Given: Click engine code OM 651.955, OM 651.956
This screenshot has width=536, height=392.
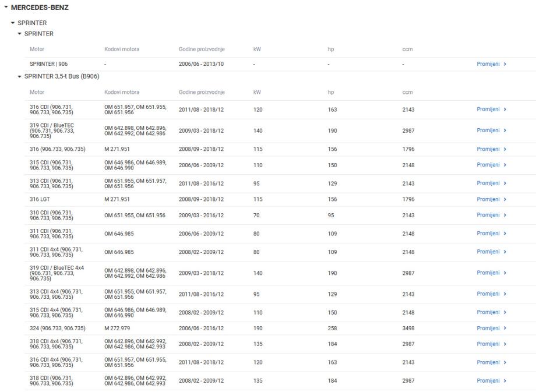Looking at the screenshot, I should 135,216.
